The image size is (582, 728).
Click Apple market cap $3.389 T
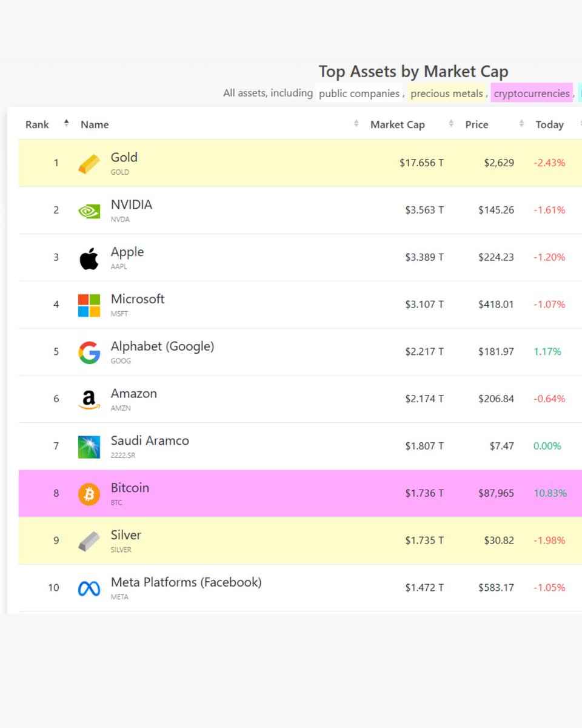click(x=424, y=257)
